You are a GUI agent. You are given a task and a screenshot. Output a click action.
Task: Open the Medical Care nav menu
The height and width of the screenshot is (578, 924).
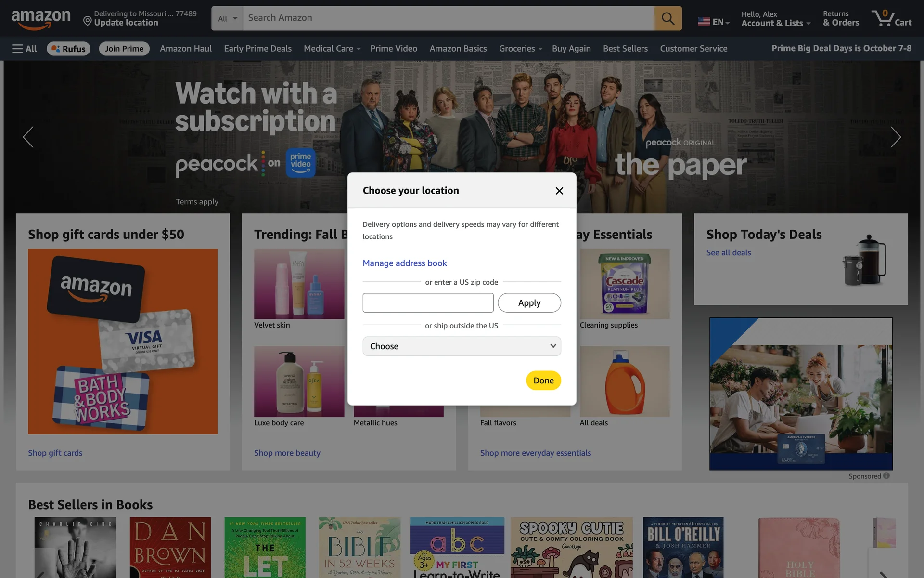[x=332, y=49]
